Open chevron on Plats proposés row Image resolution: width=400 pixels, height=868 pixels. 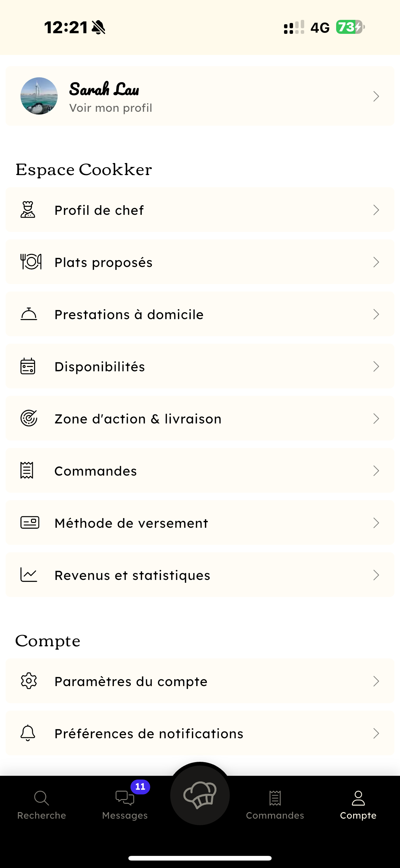[x=376, y=262]
